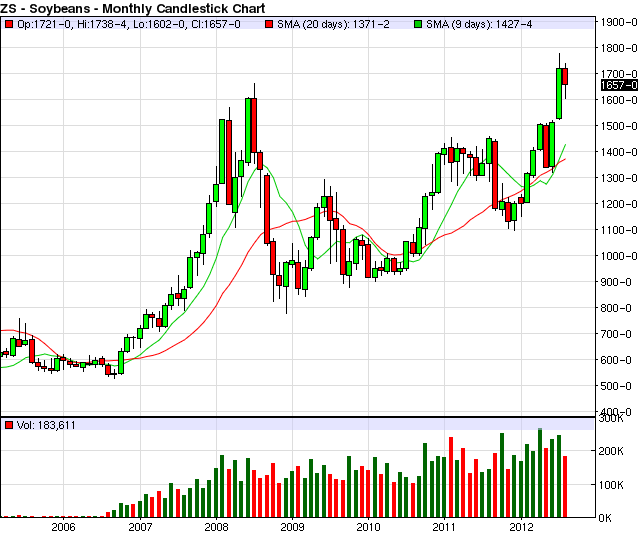Image resolution: width=640 pixels, height=536 pixels.
Task: Click the 1200-0 price axis label
Action: (619, 204)
